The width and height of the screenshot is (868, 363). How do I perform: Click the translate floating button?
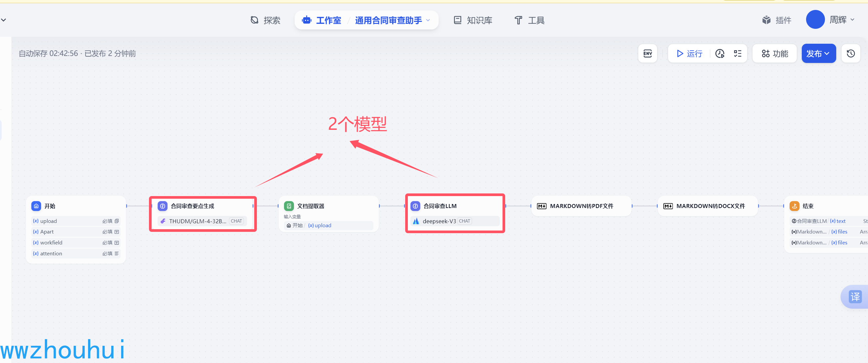point(855,297)
